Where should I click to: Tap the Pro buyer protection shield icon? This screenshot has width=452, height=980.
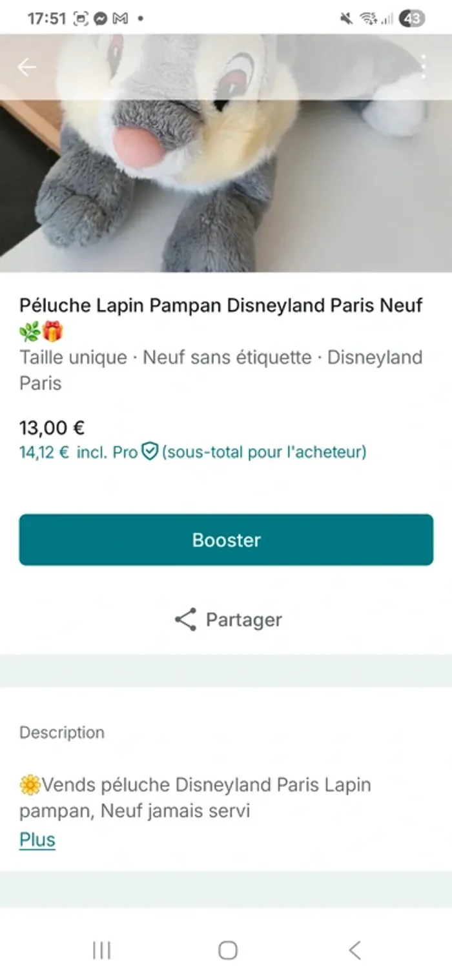click(x=150, y=452)
